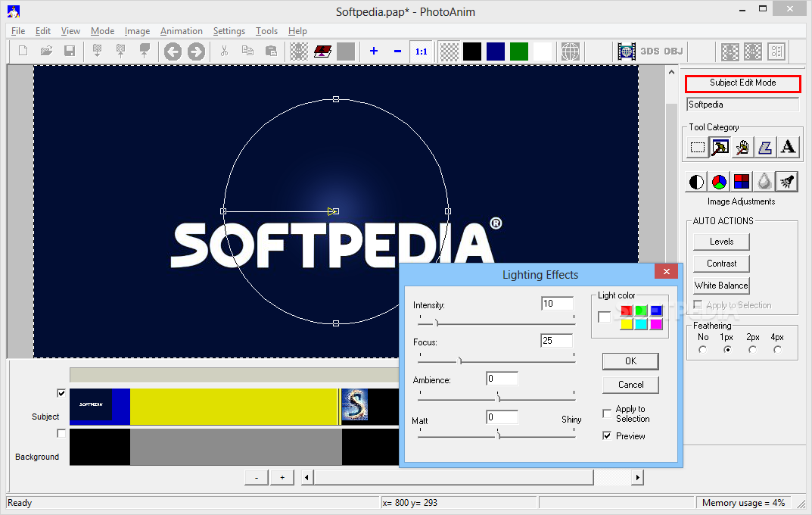Click the Intensity value input field

tap(557, 304)
